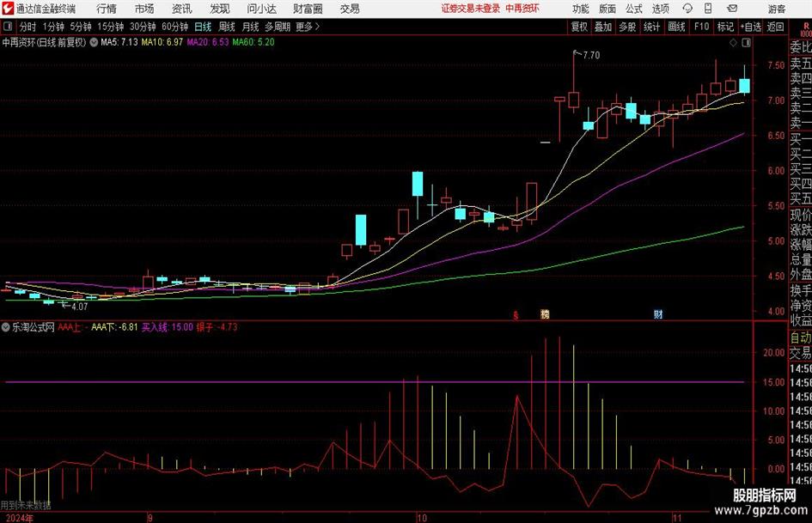Click the 中再资环 stock name in title bar
The height and width of the screenshot is (523, 812).
coord(522,9)
